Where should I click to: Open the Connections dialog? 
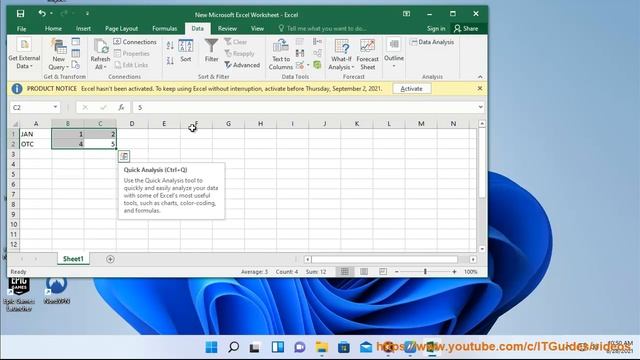click(x=135, y=42)
